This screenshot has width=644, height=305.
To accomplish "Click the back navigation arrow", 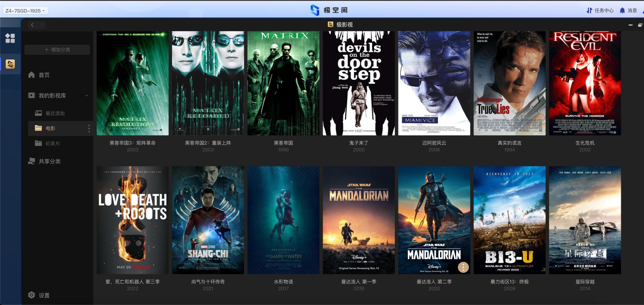I will [x=32, y=25].
